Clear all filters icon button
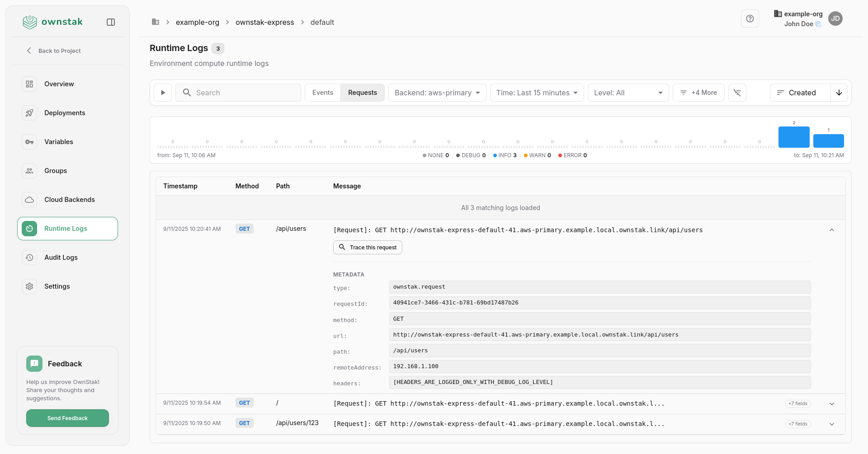Viewport: 868px width, 454px height. click(737, 93)
